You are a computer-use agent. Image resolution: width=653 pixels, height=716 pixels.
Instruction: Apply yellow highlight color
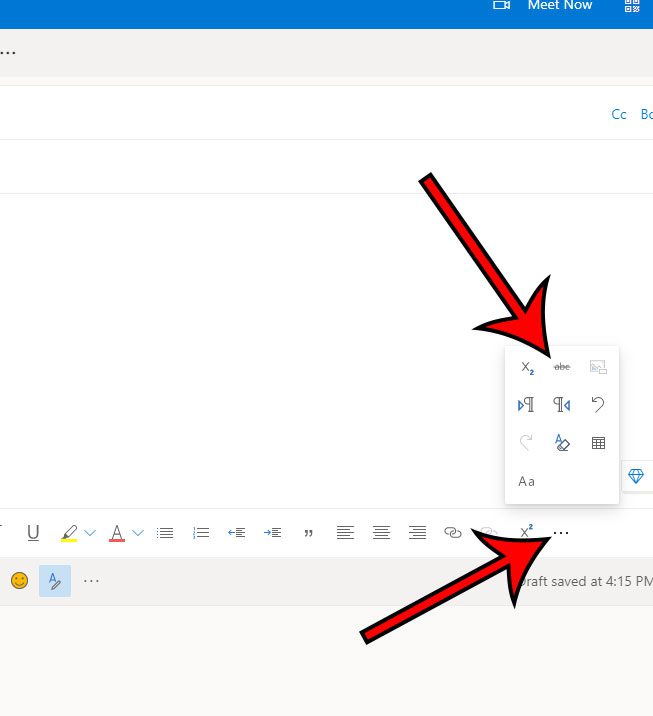coord(69,533)
